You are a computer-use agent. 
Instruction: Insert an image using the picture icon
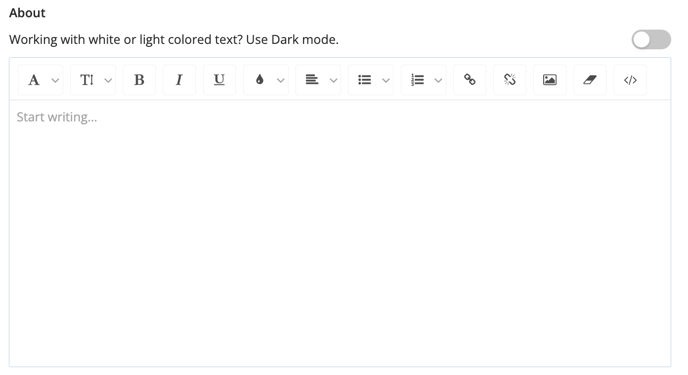click(x=550, y=80)
